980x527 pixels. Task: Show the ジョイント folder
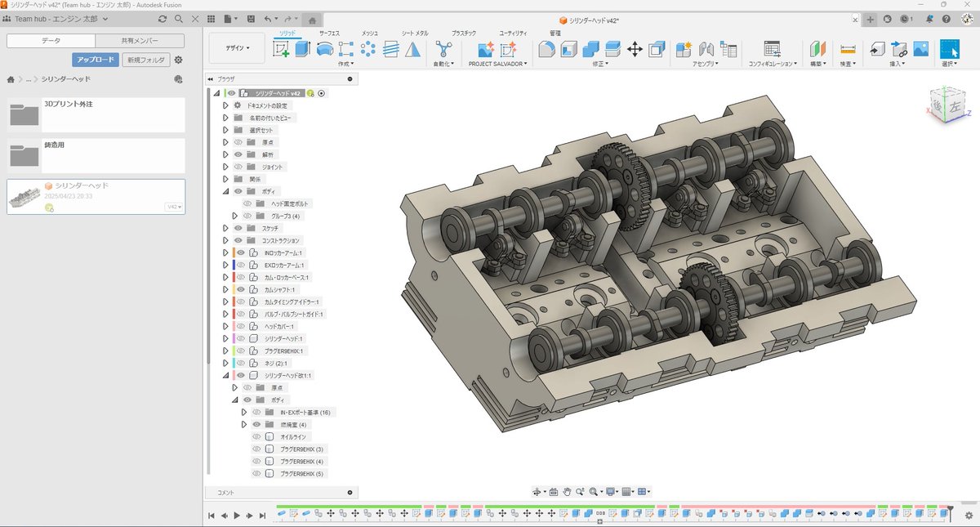238,167
